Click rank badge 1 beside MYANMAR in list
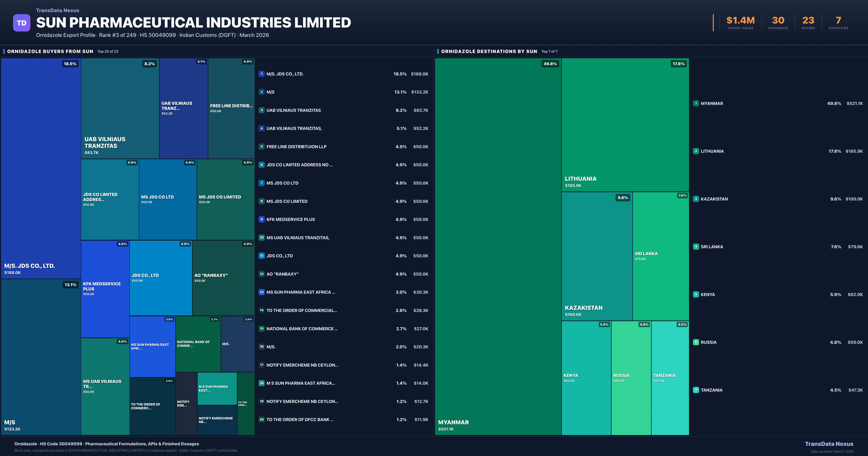 (x=696, y=104)
